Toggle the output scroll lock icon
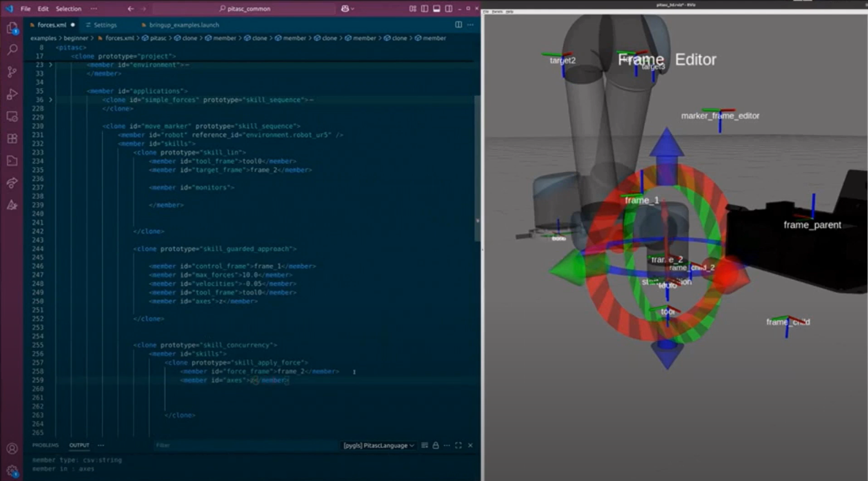Image resolution: width=868 pixels, height=481 pixels. coord(435,445)
